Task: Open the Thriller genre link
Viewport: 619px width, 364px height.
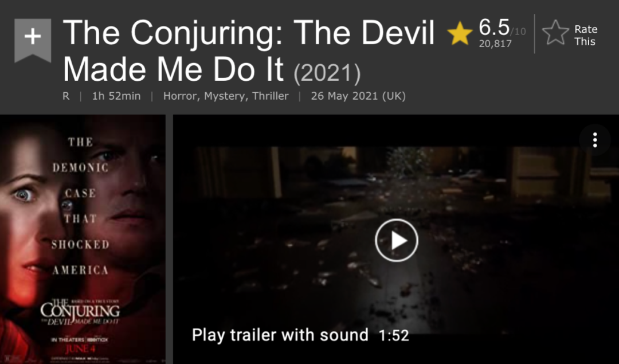Action: tap(271, 96)
